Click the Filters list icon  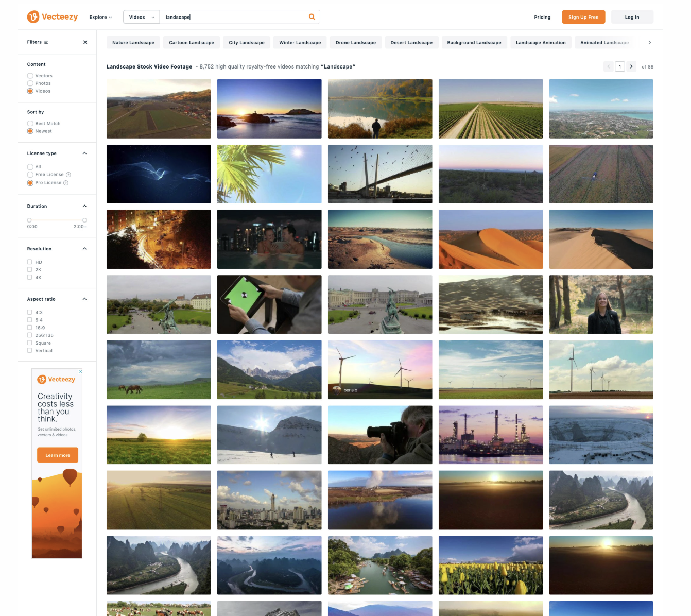coord(46,42)
